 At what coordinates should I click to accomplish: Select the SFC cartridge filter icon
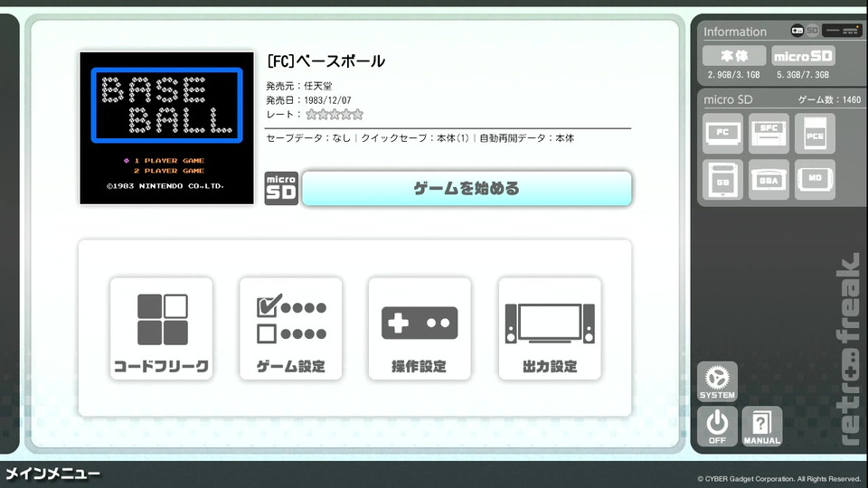tap(769, 134)
